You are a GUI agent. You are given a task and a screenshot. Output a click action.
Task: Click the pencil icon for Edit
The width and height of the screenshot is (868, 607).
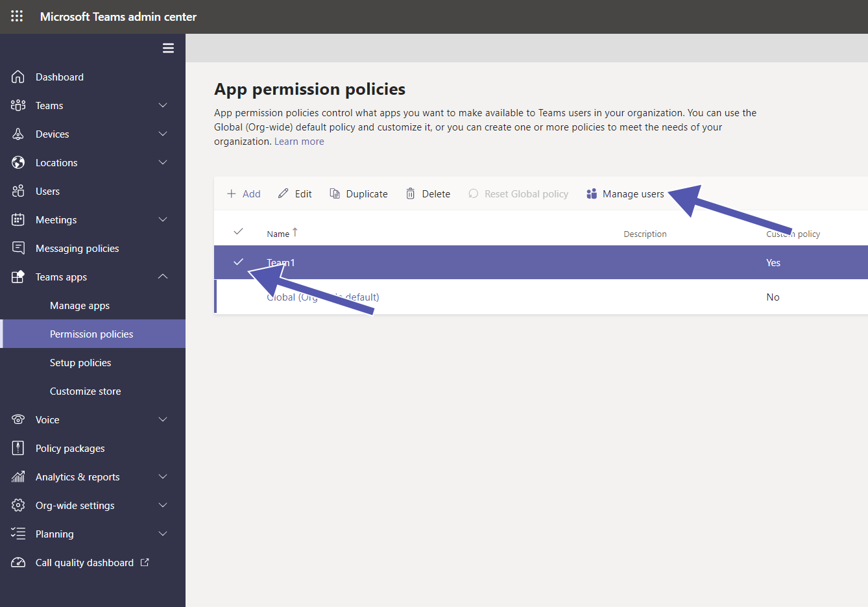point(283,193)
